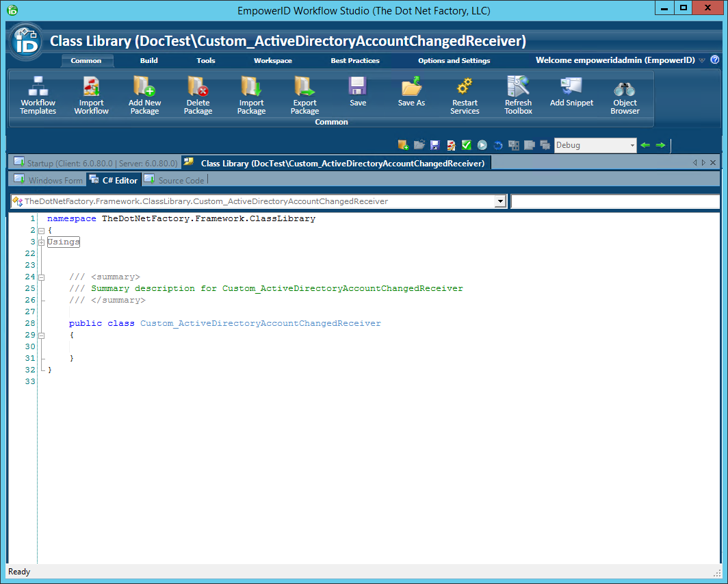
Task: Expand the collapsed Usings region
Action: (41, 242)
